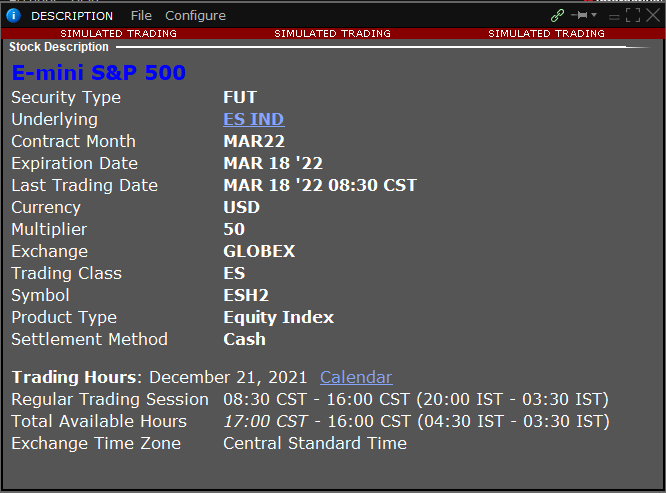Click the Settlement Method value Cash

tap(244, 339)
